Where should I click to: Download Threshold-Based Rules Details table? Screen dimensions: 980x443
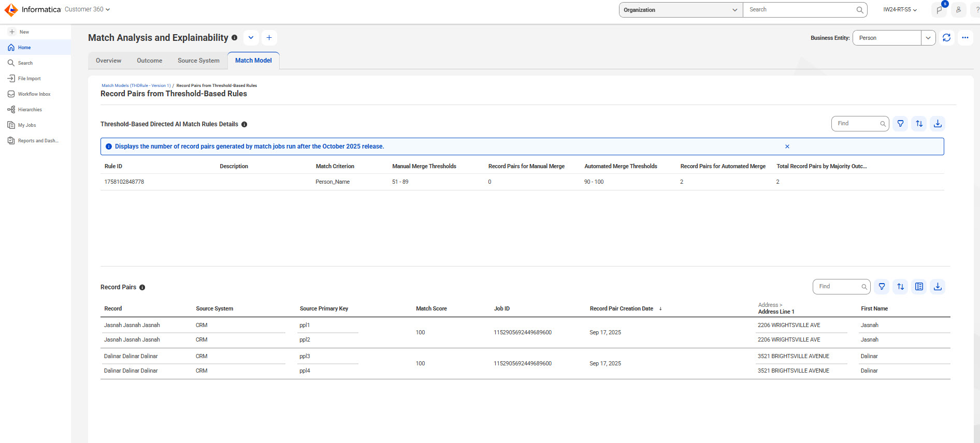coord(938,124)
